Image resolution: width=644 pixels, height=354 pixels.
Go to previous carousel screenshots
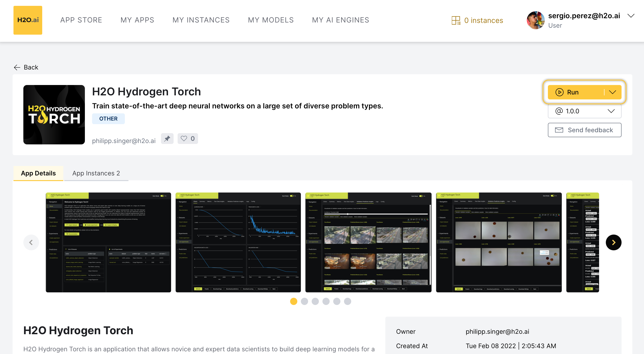(31, 242)
